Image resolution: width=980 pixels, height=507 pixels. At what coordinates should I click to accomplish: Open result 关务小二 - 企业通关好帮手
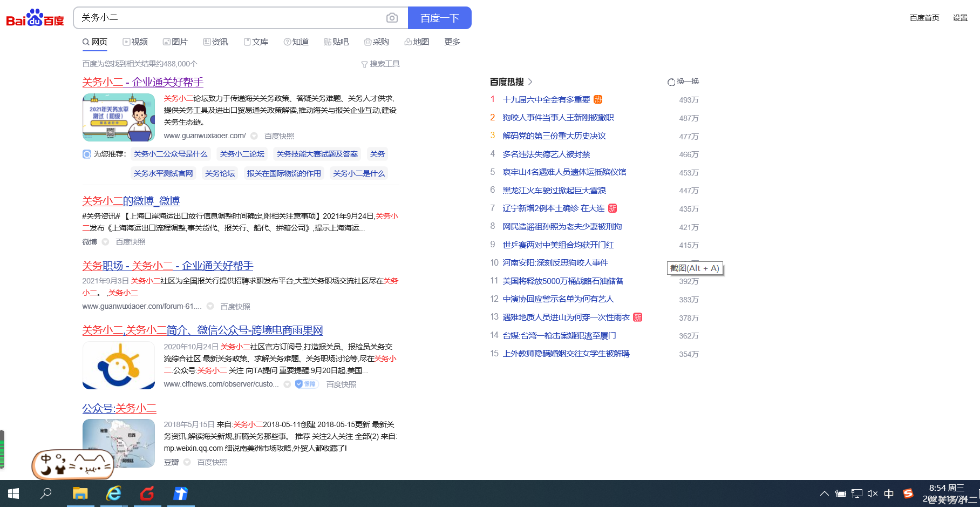pyautogui.click(x=142, y=82)
